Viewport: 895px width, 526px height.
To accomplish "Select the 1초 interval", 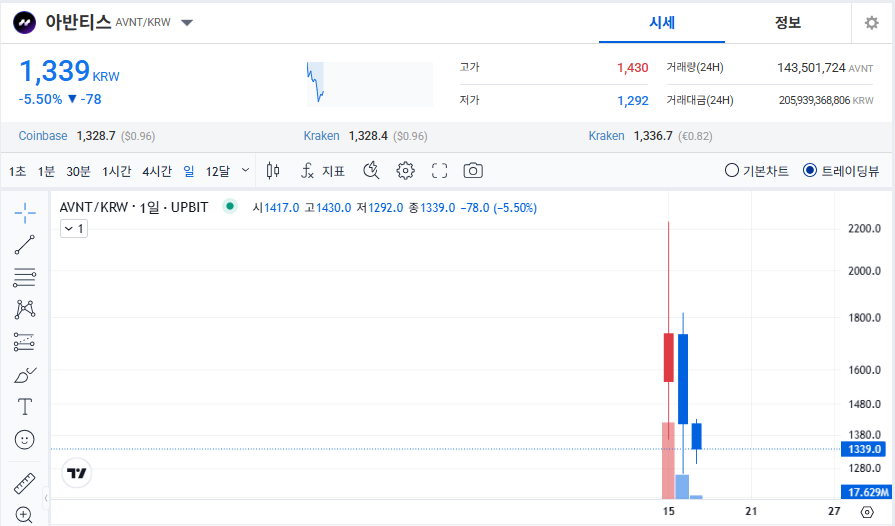I will coord(17,171).
